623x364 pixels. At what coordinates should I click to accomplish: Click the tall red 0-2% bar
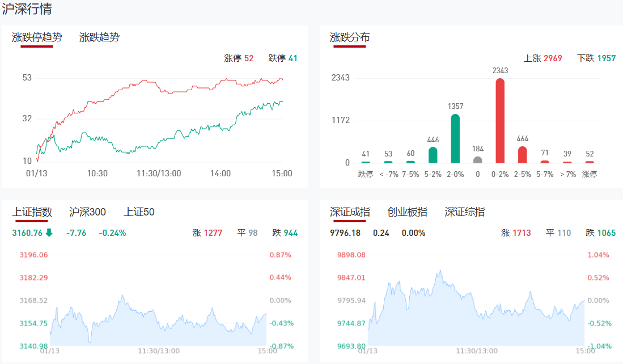[x=500, y=120]
